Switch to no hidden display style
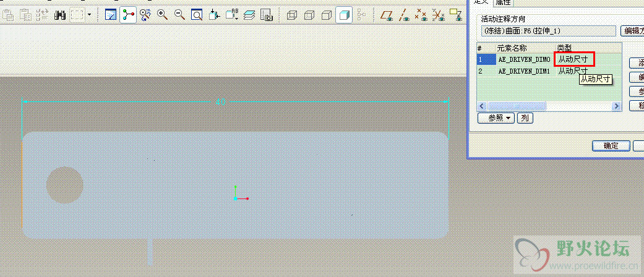The image size is (644, 277). coord(326,15)
